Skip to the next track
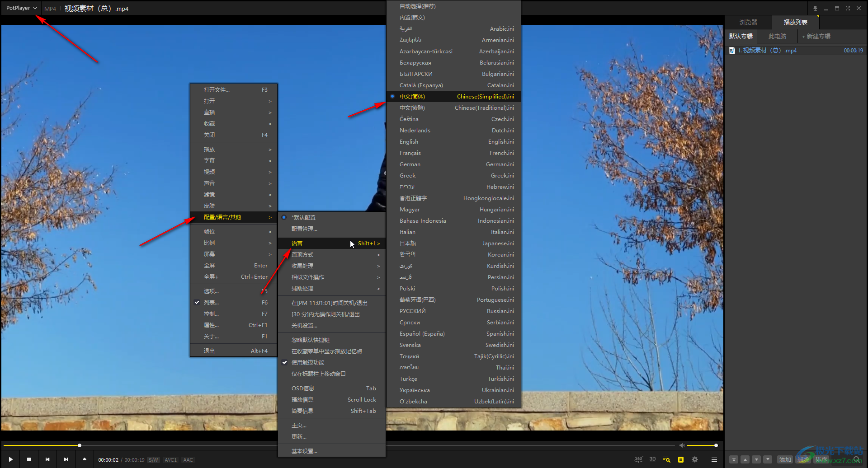 [x=66, y=459]
